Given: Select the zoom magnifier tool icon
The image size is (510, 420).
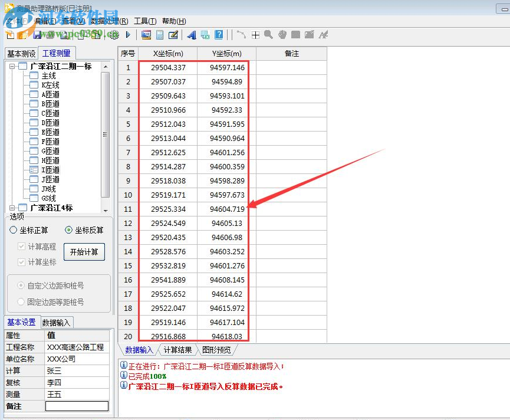Looking at the screenshot, I should point(269,35).
